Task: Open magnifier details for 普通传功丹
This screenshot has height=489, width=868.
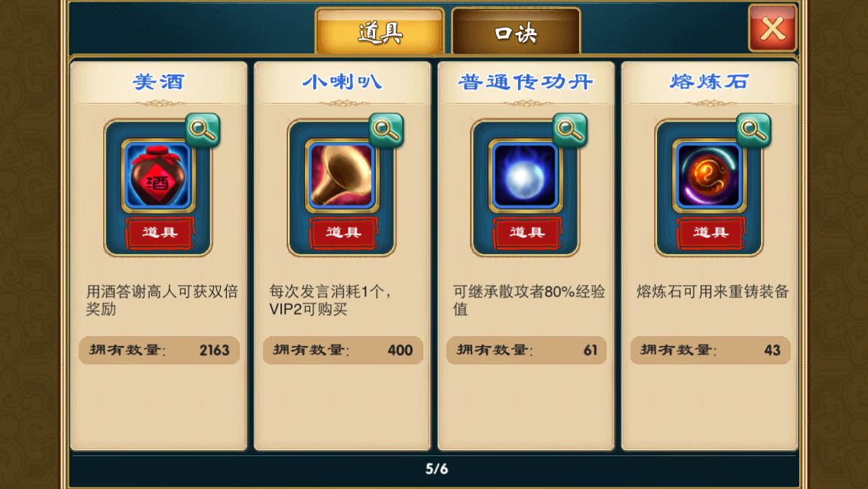Action: click(x=570, y=130)
